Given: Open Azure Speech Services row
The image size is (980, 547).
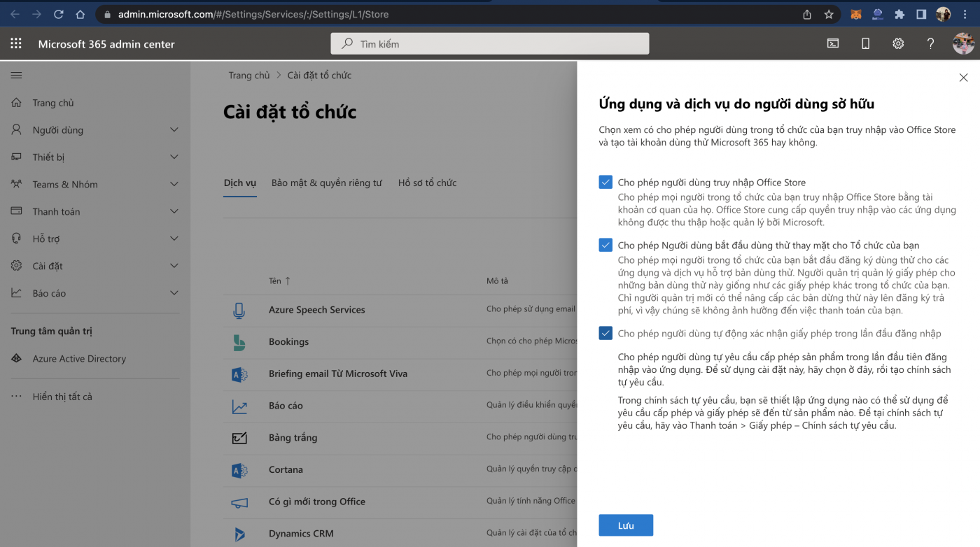Looking at the screenshot, I should point(317,310).
